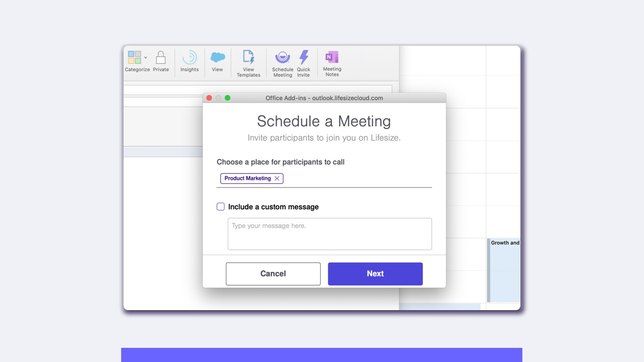The height and width of the screenshot is (362, 644).
Task: Click into the Type your message here box
Action: [330, 234]
